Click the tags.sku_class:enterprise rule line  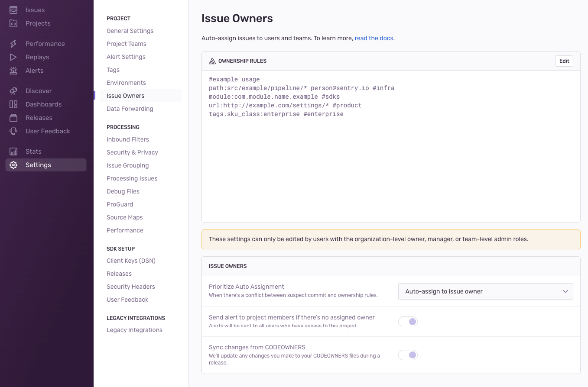[x=276, y=114]
